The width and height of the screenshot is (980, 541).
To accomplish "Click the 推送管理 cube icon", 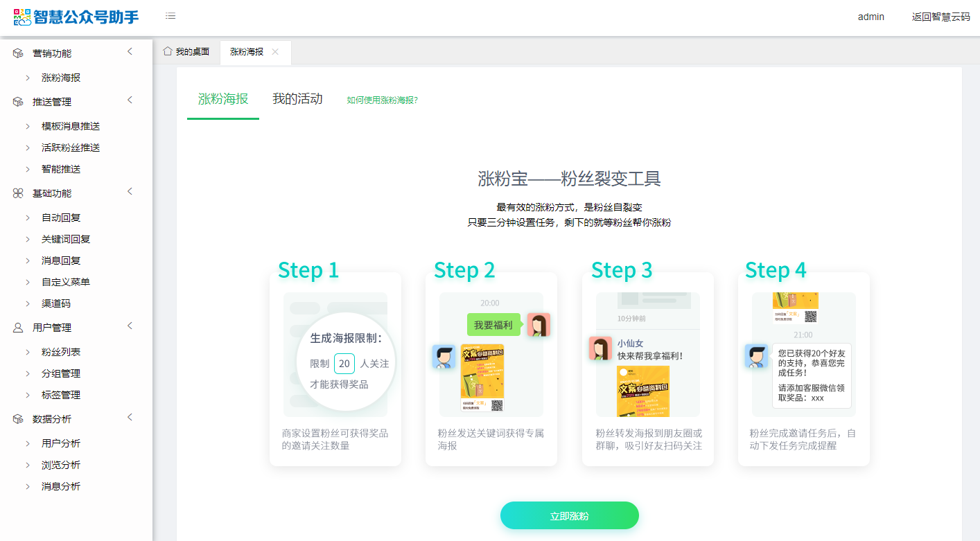I will pos(18,102).
